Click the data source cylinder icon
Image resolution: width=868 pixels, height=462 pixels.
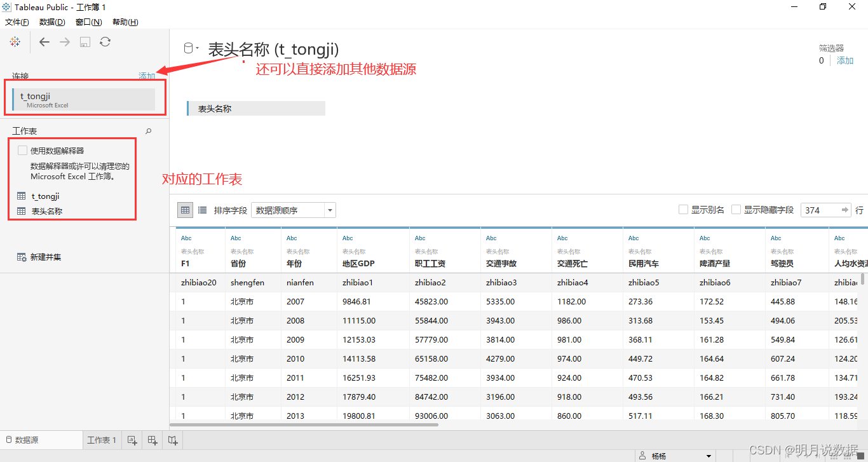coord(188,48)
